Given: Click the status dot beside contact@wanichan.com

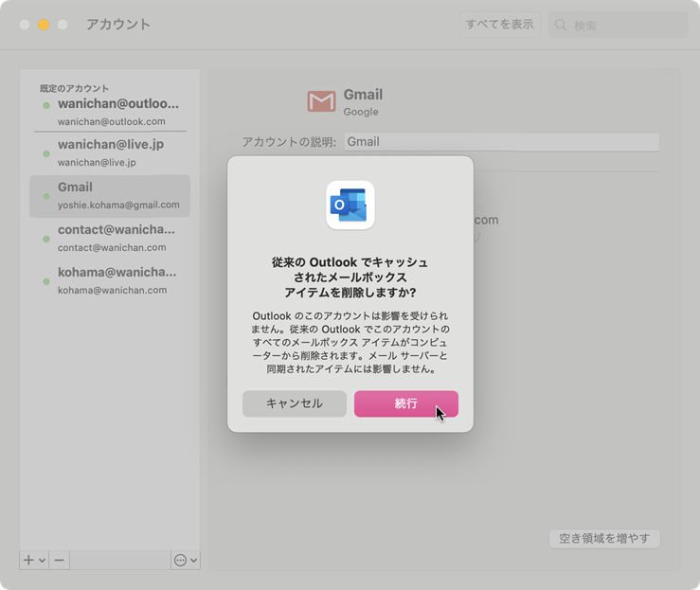Looking at the screenshot, I should click(x=46, y=239).
